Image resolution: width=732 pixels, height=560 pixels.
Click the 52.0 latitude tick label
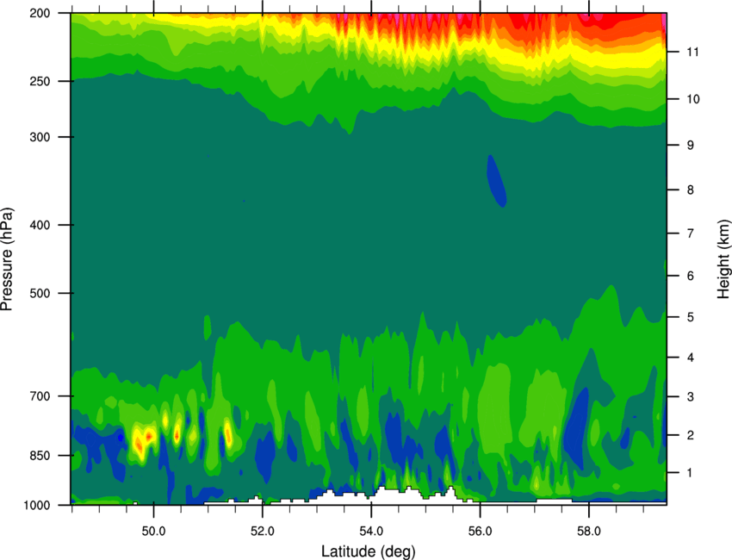point(263,532)
